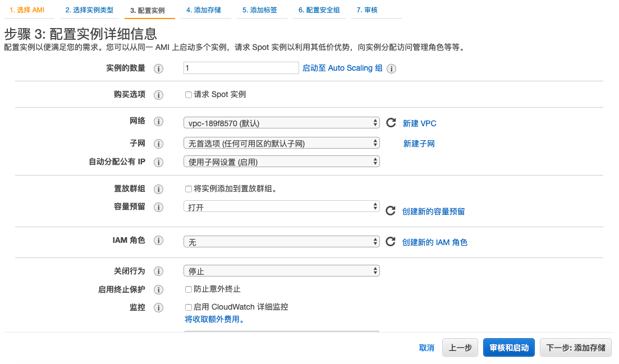Enable 请求 Spot 实例 checkbox
619x364 pixels.
pos(189,95)
